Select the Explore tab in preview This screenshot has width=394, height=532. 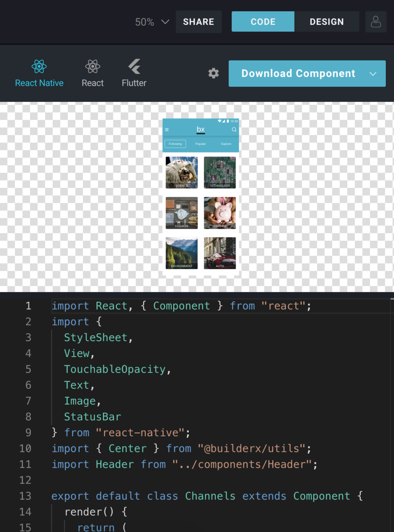226,144
